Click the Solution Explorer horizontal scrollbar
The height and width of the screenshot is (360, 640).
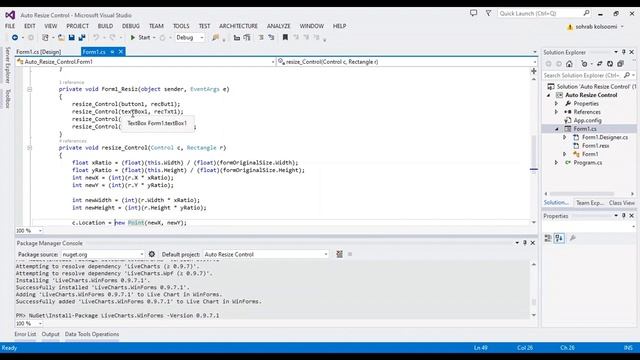589,194
